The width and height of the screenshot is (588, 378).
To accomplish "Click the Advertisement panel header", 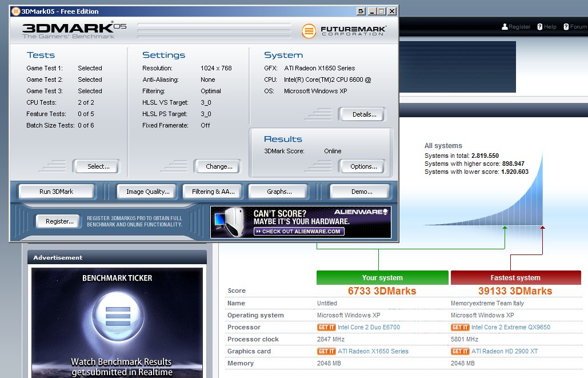I will coord(117,257).
